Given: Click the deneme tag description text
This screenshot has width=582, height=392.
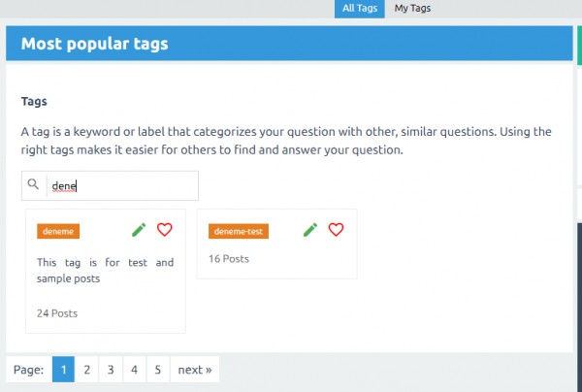Looking at the screenshot, I should pyautogui.click(x=105, y=271).
